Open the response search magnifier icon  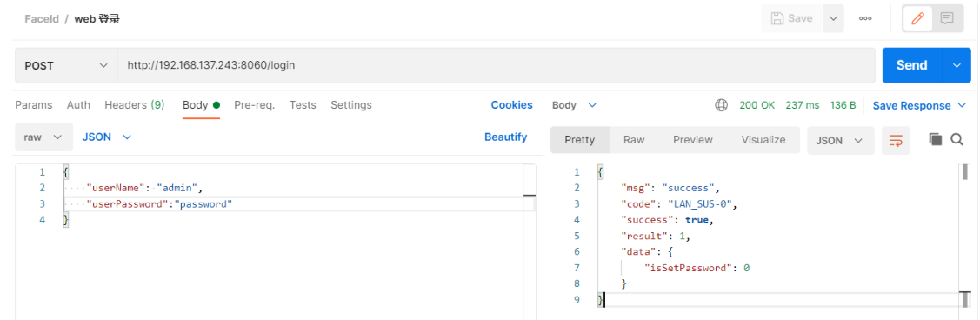pos(957,139)
